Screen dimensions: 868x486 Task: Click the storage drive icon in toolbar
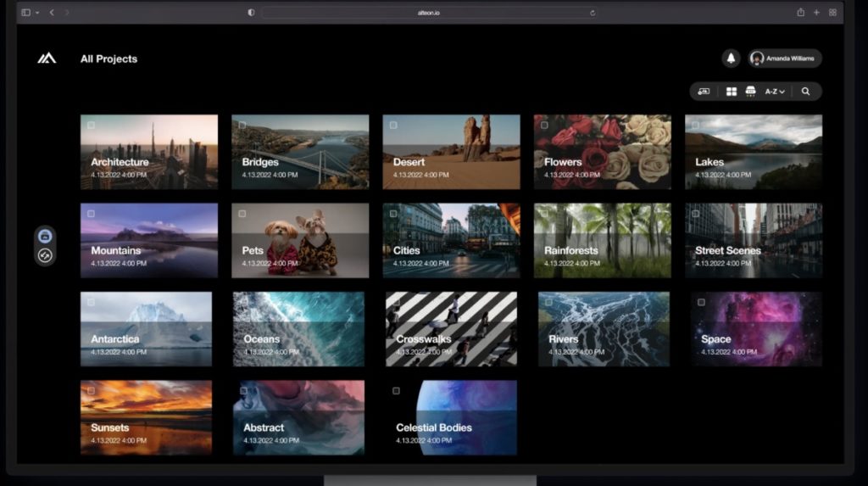click(x=750, y=92)
